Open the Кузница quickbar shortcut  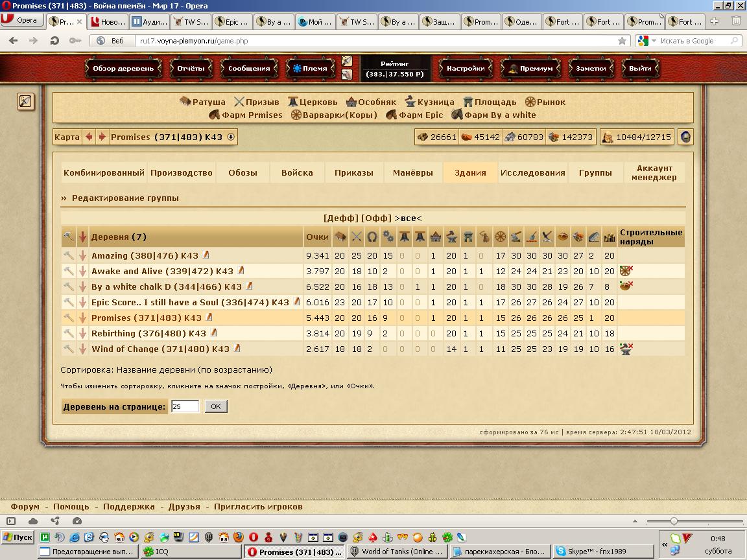(x=429, y=102)
